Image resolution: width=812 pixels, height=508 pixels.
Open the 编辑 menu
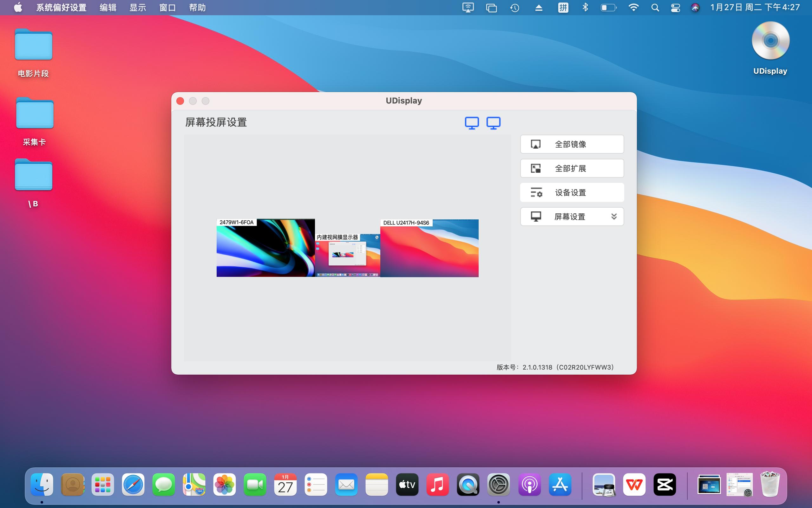pyautogui.click(x=108, y=7)
